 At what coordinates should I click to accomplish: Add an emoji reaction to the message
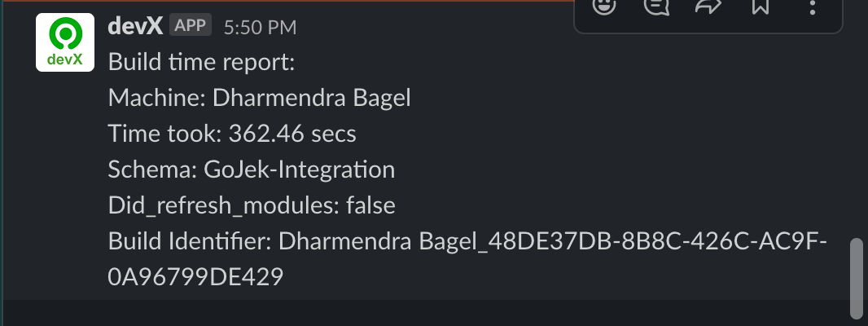(604, 6)
